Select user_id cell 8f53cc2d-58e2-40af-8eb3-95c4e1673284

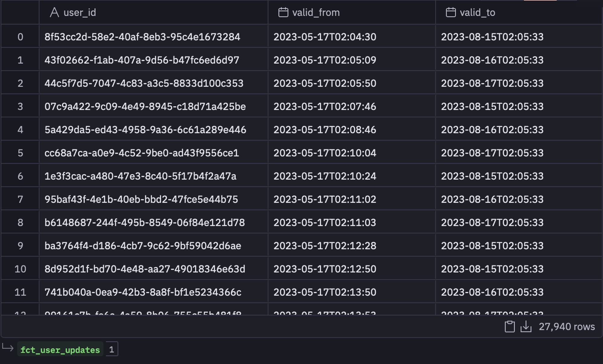pos(153,37)
